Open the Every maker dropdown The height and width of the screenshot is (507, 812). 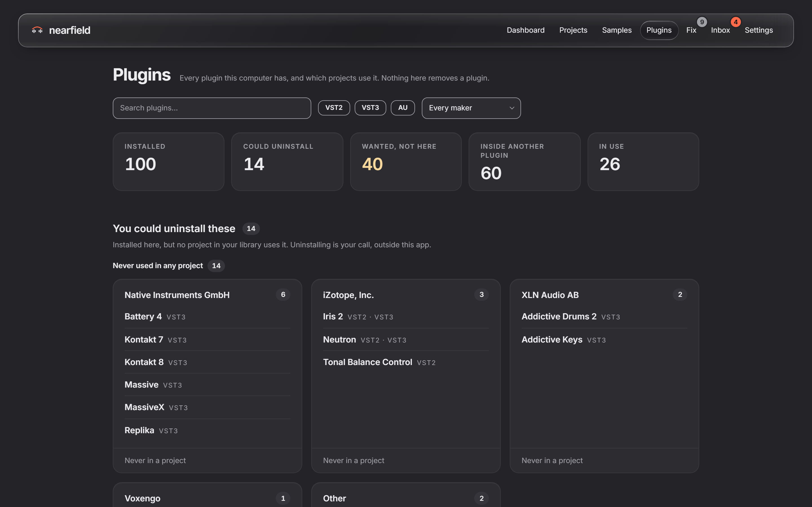pos(471,108)
